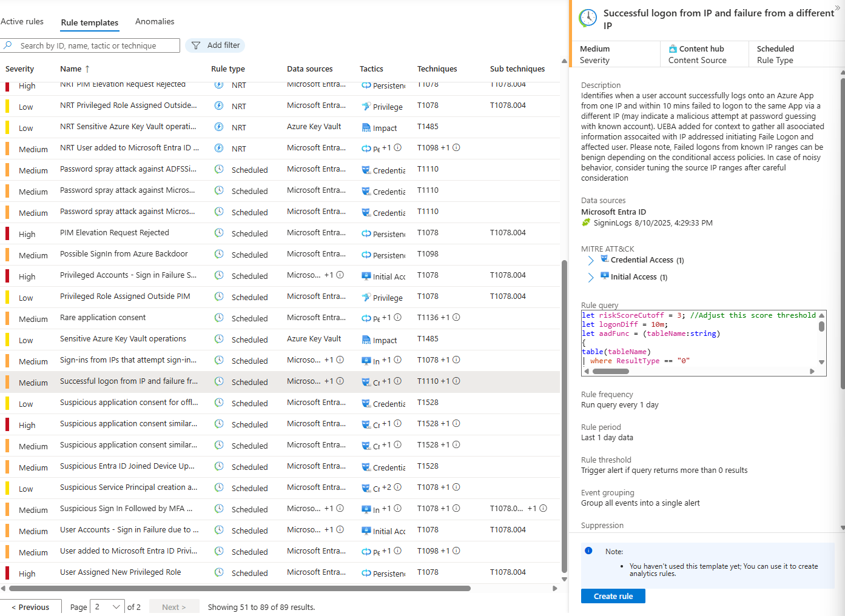Click the Add filter button label
845x616 pixels.
coord(223,45)
